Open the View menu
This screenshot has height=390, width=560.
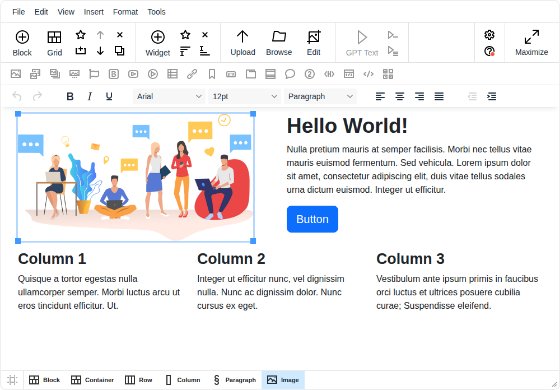(66, 12)
